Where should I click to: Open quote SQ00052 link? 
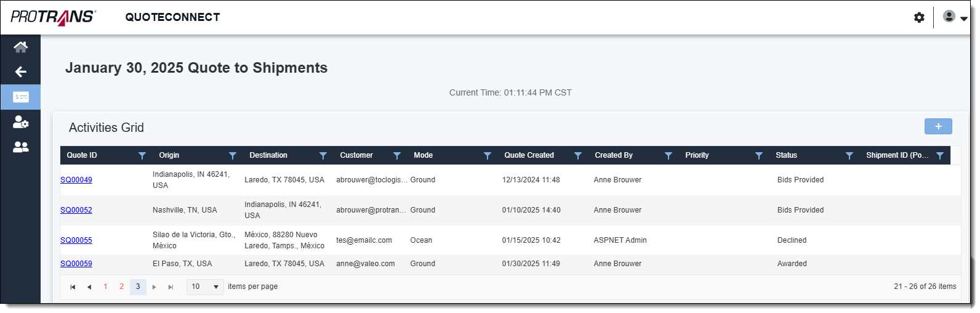click(76, 210)
